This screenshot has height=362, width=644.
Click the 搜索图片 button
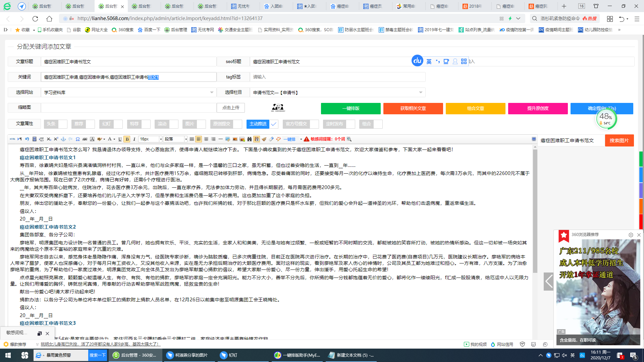pos(619,140)
